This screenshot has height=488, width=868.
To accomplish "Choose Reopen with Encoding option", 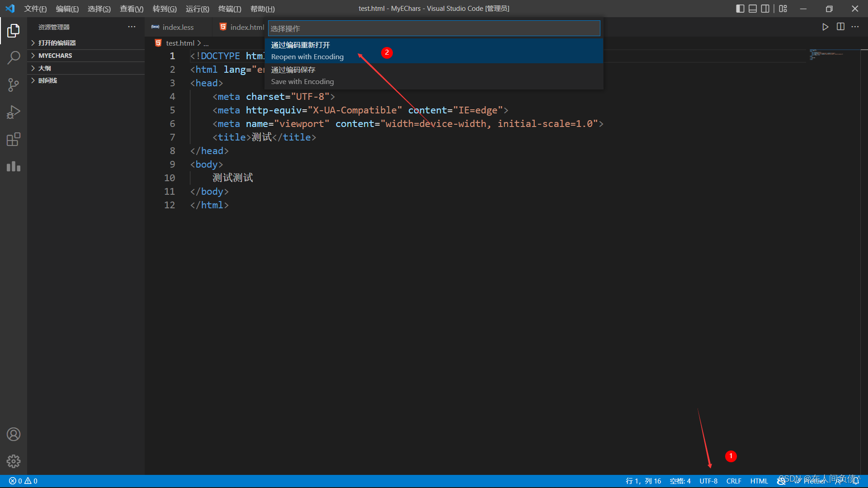I will click(434, 51).
